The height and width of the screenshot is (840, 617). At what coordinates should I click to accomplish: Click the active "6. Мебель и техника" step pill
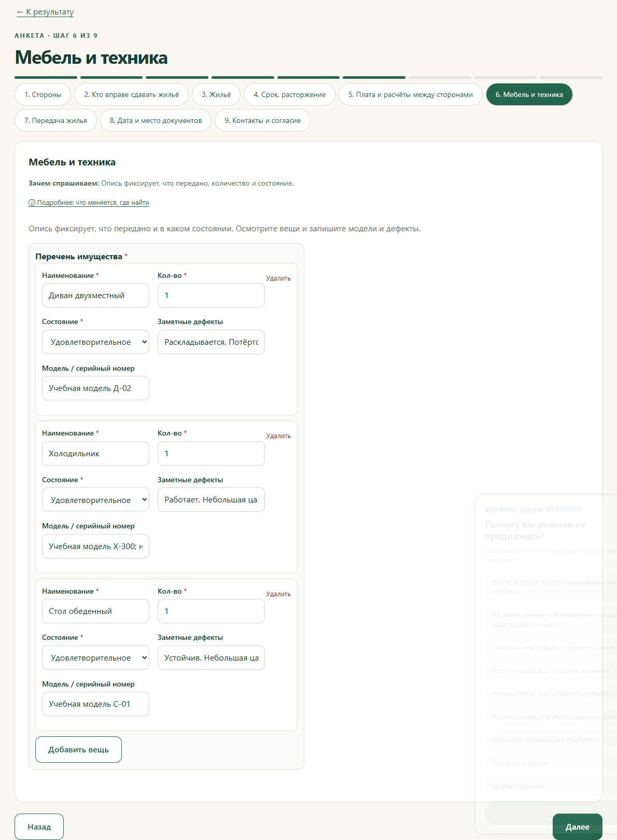(529, 94)
